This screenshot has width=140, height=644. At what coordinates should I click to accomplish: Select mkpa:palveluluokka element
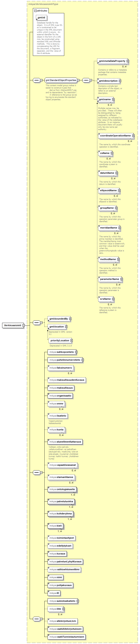(61, 502)
